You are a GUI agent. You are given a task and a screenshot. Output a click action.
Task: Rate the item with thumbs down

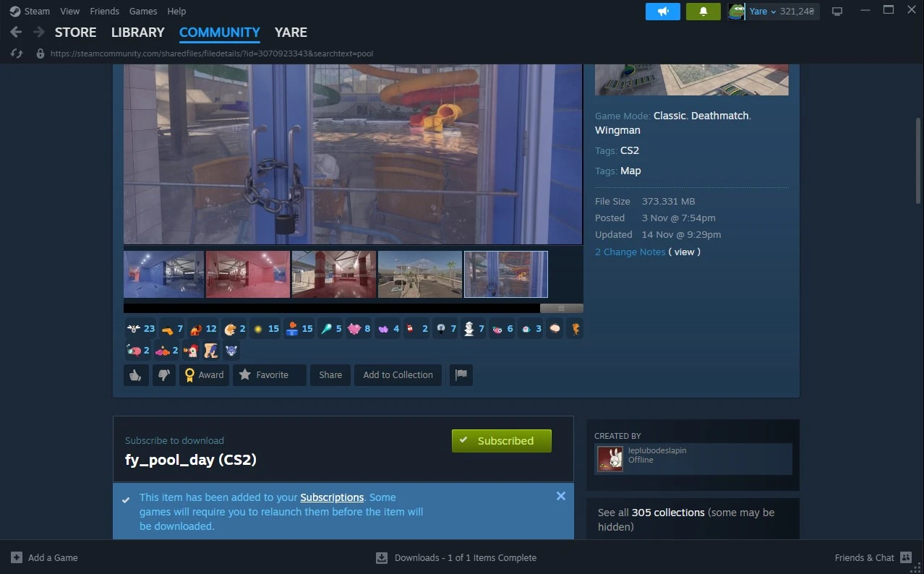coord(164,374)
